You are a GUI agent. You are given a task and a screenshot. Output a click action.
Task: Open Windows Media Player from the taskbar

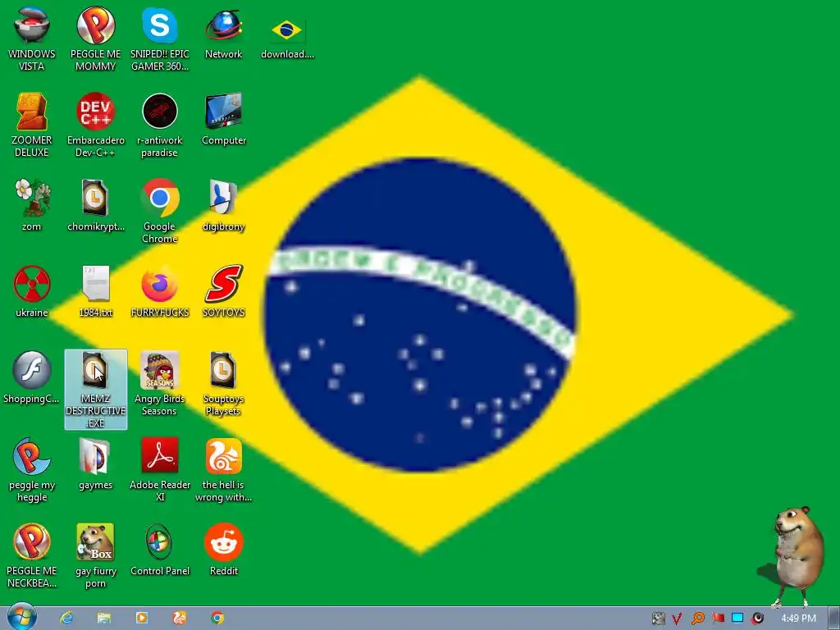(142, 619)
